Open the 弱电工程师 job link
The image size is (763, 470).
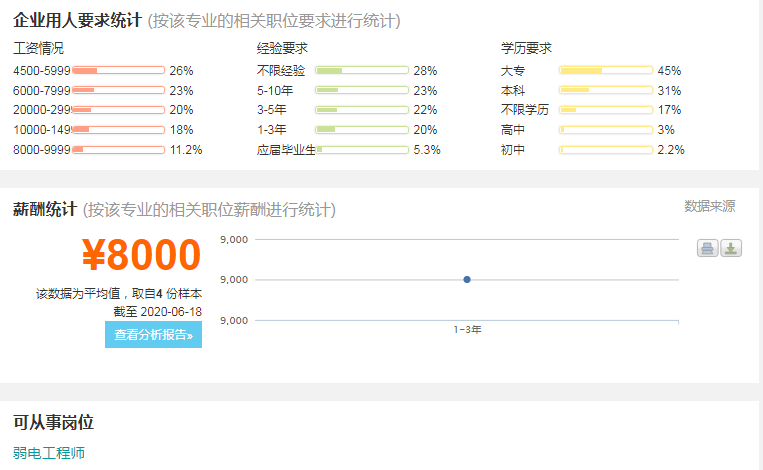pos(49,453)
